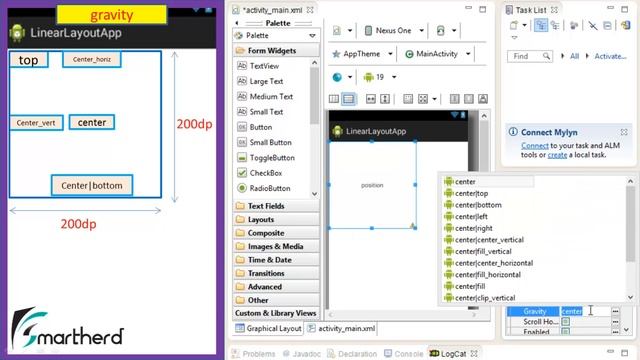The height and width of the screenshot is (360, 640).
Task: Expand the Other palette category
Action: (276, 300)
